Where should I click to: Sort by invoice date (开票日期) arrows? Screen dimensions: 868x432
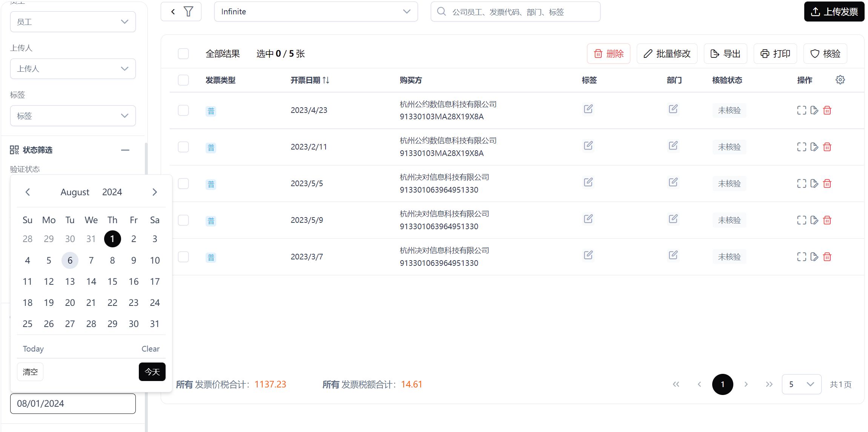point(326,80)
